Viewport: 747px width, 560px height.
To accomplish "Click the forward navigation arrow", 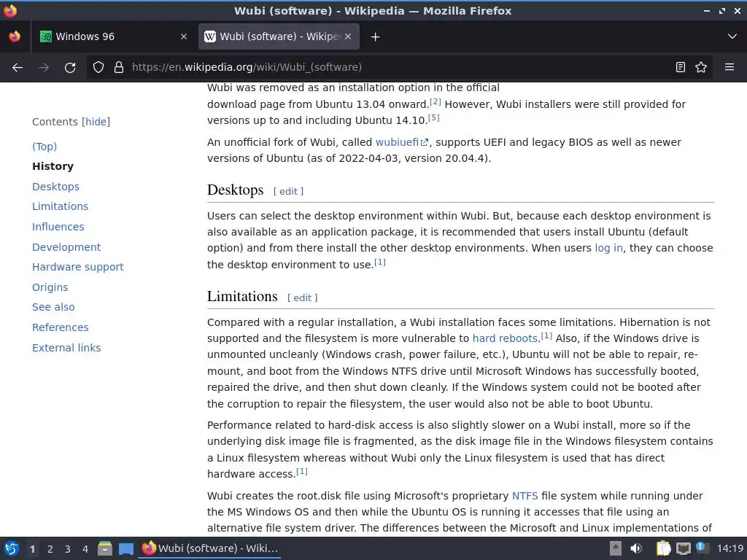I will click(44, 67).
